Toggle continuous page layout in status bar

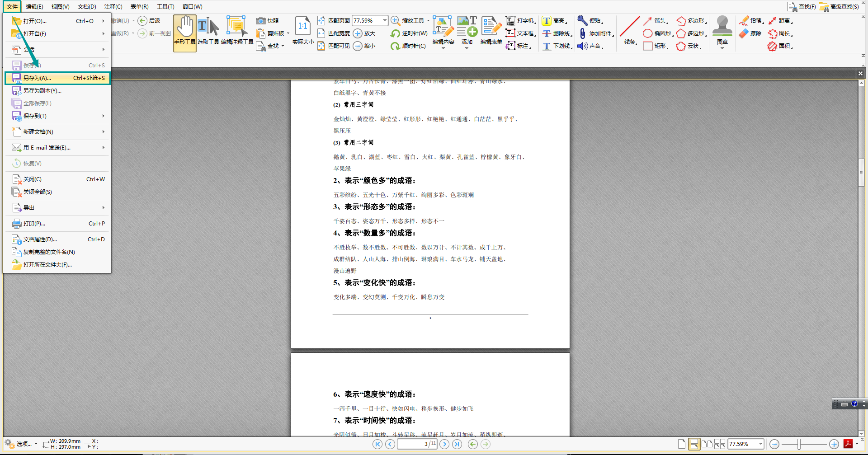point(694,444)
